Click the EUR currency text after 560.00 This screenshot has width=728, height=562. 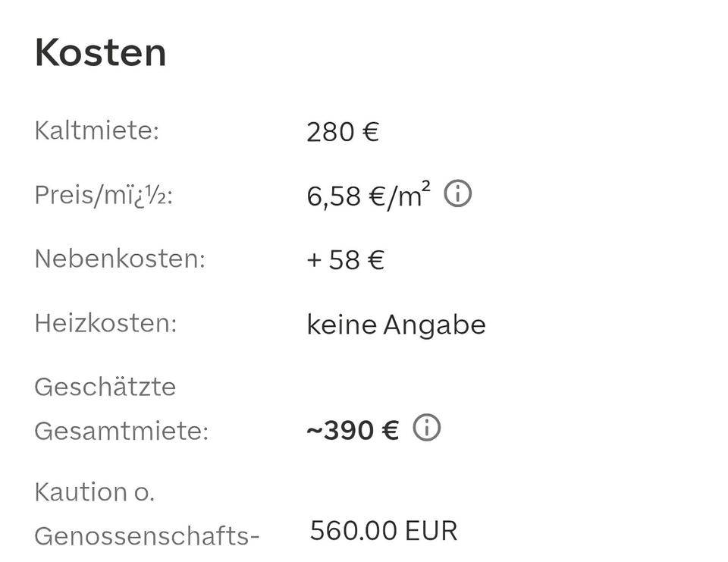[431, 531]
